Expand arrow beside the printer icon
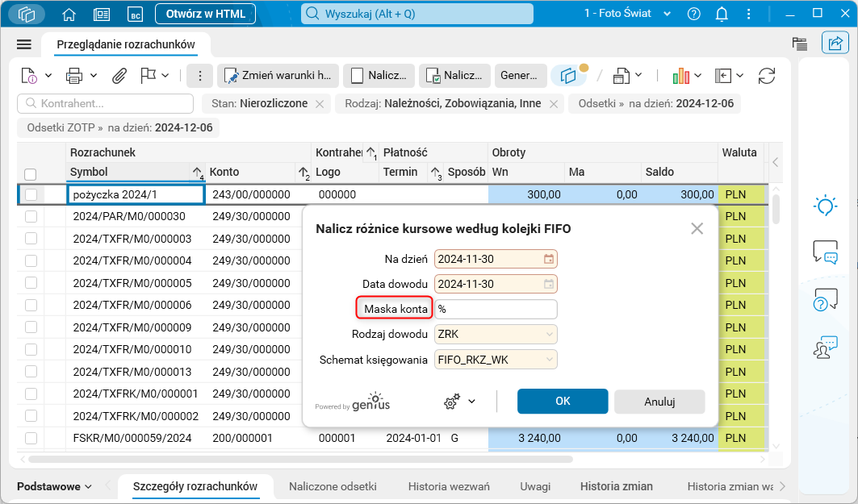This screenshot has width=858, height=504. (94, 76)
